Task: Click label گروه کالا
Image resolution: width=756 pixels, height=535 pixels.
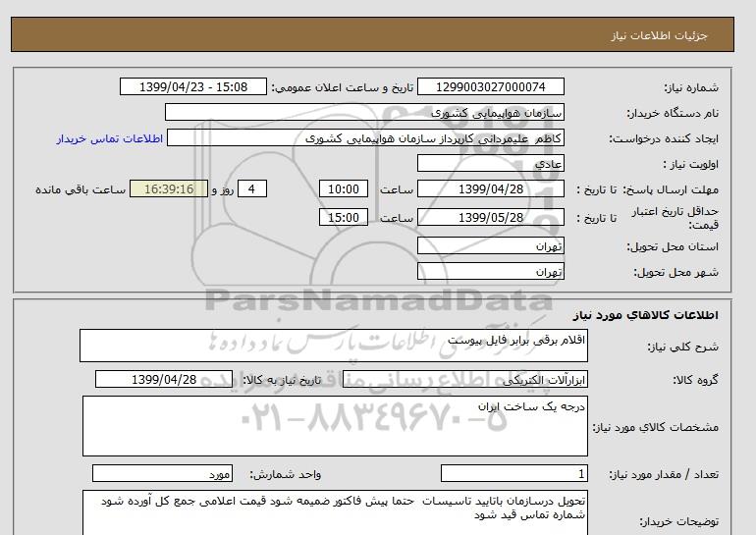Action: [x=695, y=380]
